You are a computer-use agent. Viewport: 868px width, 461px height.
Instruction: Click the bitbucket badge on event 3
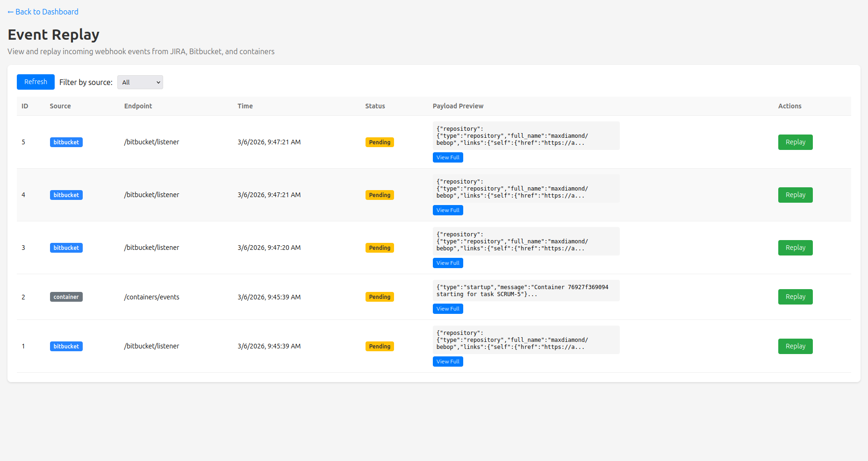pyautogui.click(x=66, y=248)
